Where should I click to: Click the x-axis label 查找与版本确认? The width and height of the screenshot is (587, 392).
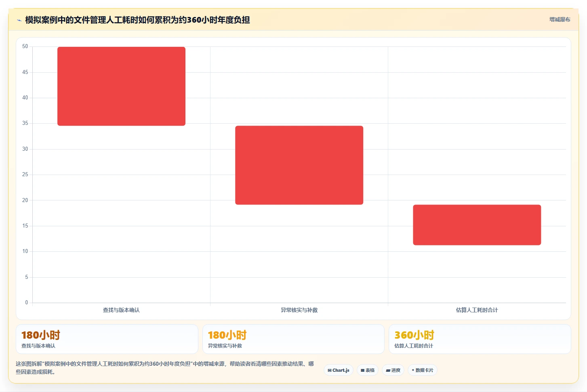tap(121, 310)
